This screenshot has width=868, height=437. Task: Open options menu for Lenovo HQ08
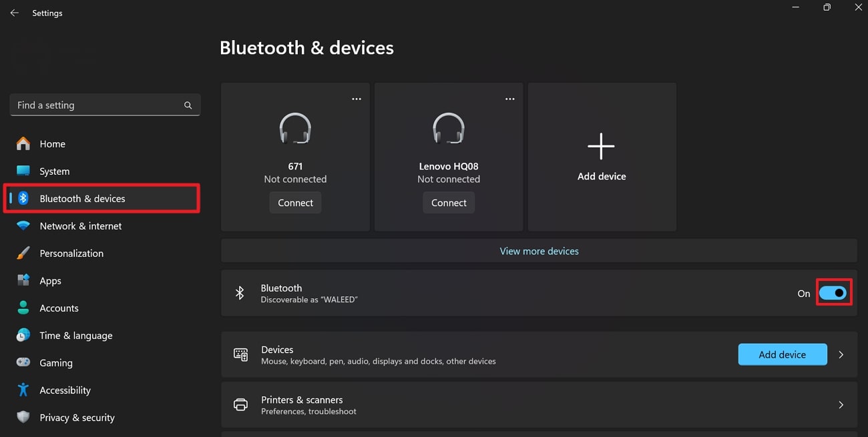point(509,98)
